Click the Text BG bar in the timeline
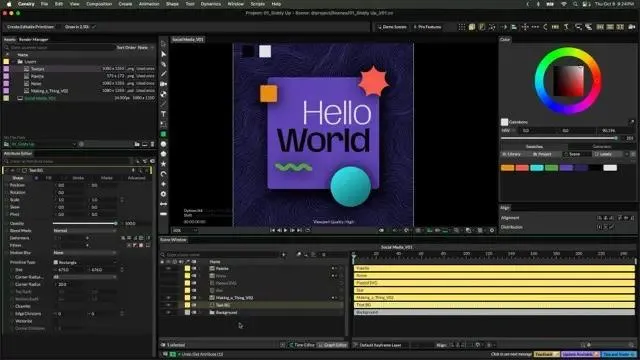Screen dimensions: 640x360 [494, 305]
